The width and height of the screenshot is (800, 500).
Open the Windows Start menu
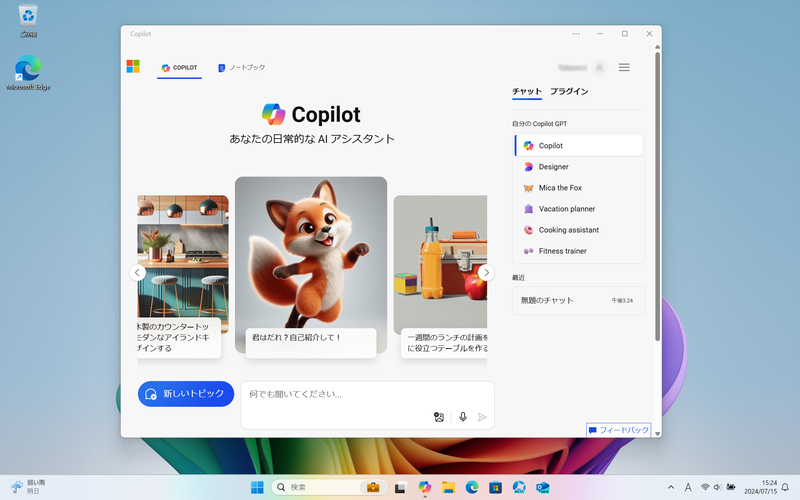[257, 487]
